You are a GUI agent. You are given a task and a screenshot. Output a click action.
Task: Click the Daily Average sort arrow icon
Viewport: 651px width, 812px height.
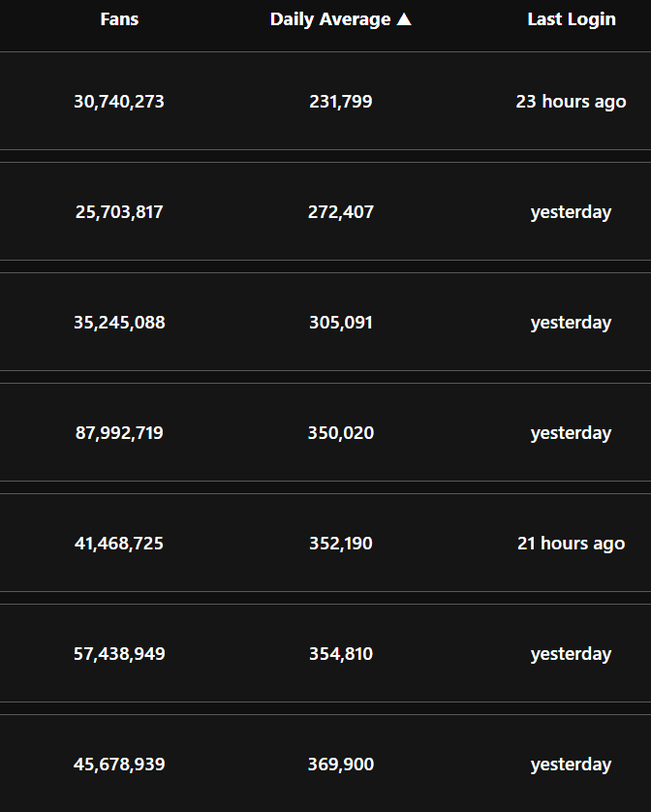point(404,19)
